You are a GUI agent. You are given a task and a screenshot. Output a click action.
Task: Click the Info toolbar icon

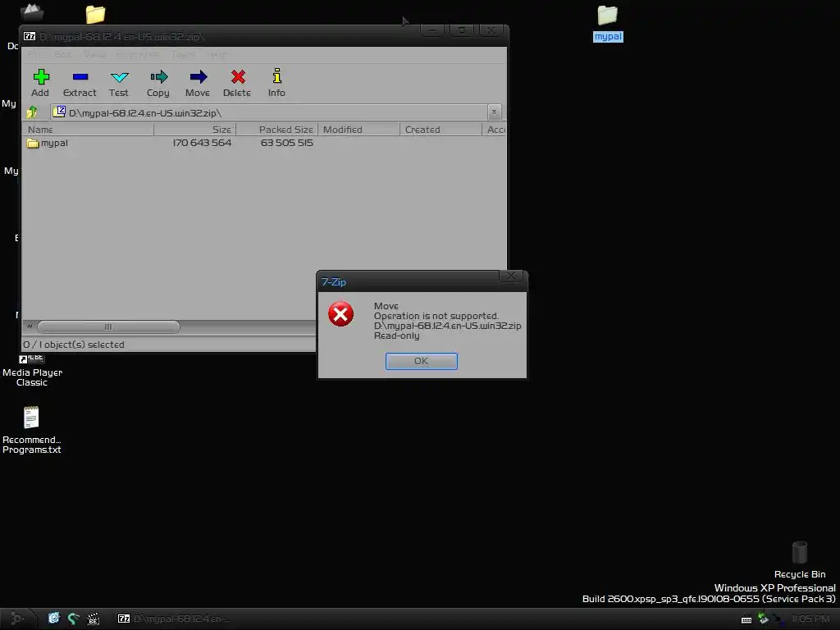click(276, 83)
